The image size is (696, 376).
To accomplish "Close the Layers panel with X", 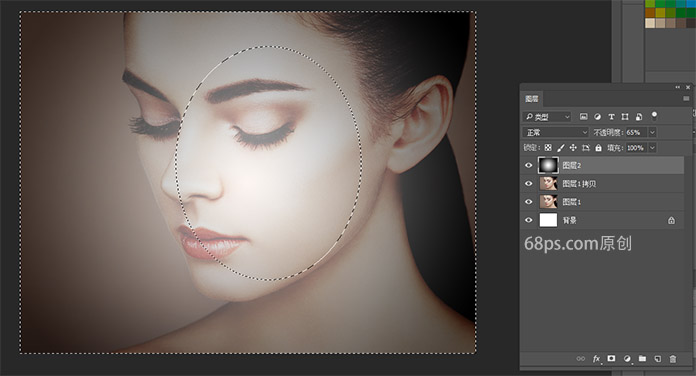I will [688, 87].
